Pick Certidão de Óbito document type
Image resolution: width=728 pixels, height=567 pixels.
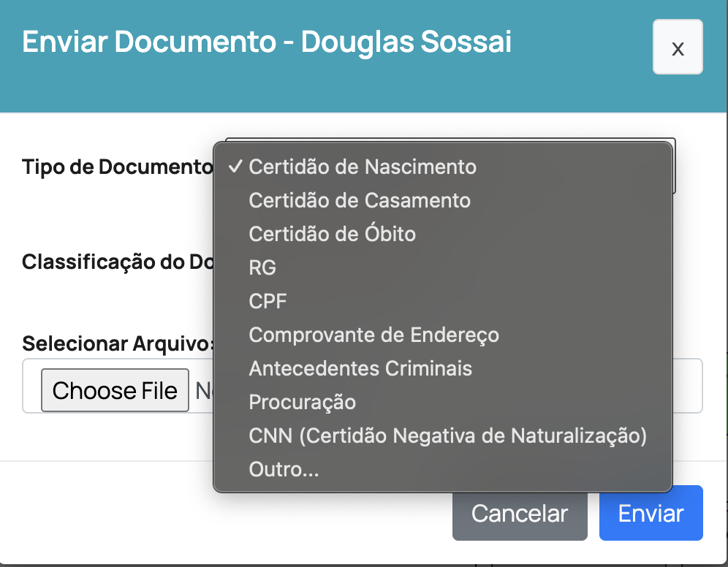click(x=333, y=234)
